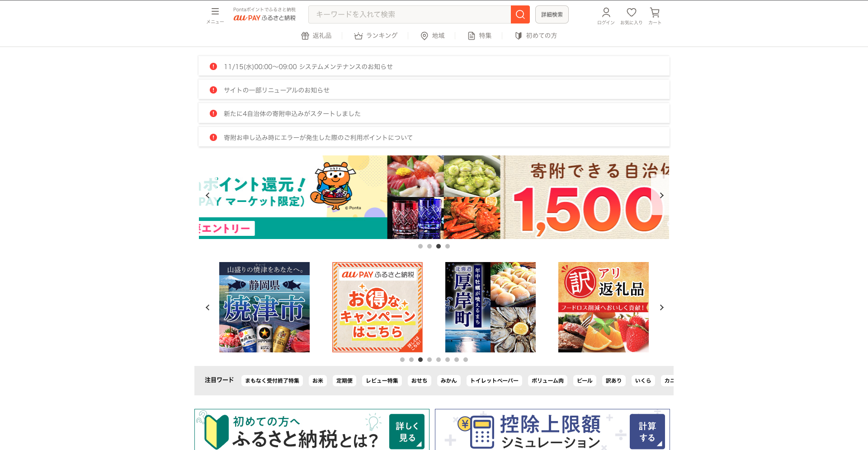Click the 返礼品 gift box icon
The width and height of the screenshot is (868, 450).
click(306, 35)
